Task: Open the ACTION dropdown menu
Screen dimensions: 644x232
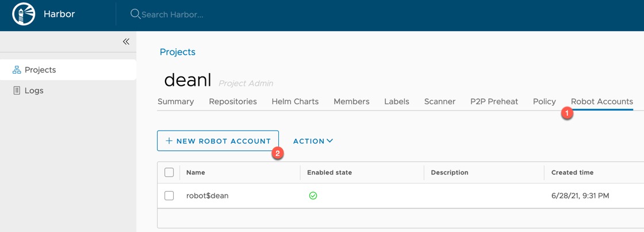Action: click(313, 141)
